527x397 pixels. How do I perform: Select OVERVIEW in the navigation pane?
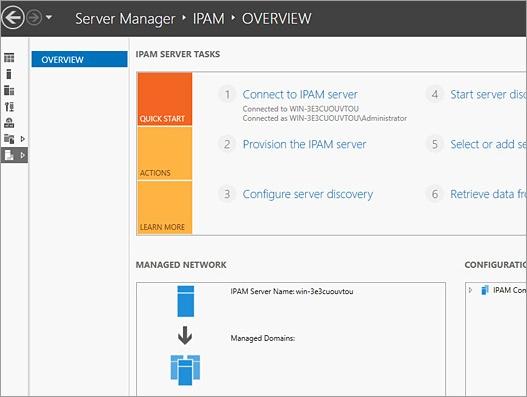point(80,59)
